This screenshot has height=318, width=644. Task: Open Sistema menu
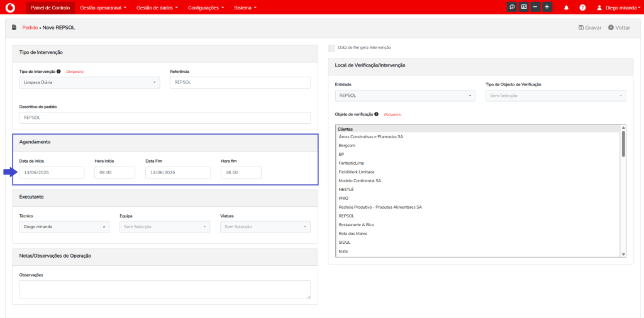(245, 8)
